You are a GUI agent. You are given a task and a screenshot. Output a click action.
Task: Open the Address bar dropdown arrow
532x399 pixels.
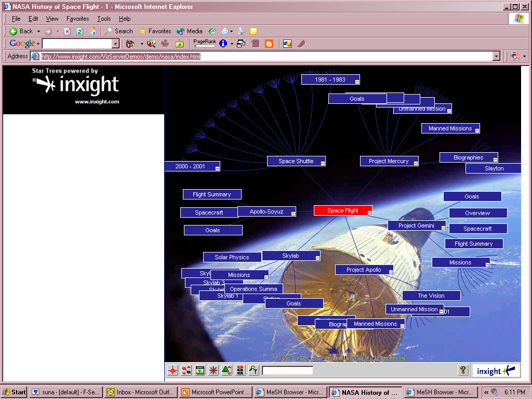pyautogui.click(x=496, y=56)
